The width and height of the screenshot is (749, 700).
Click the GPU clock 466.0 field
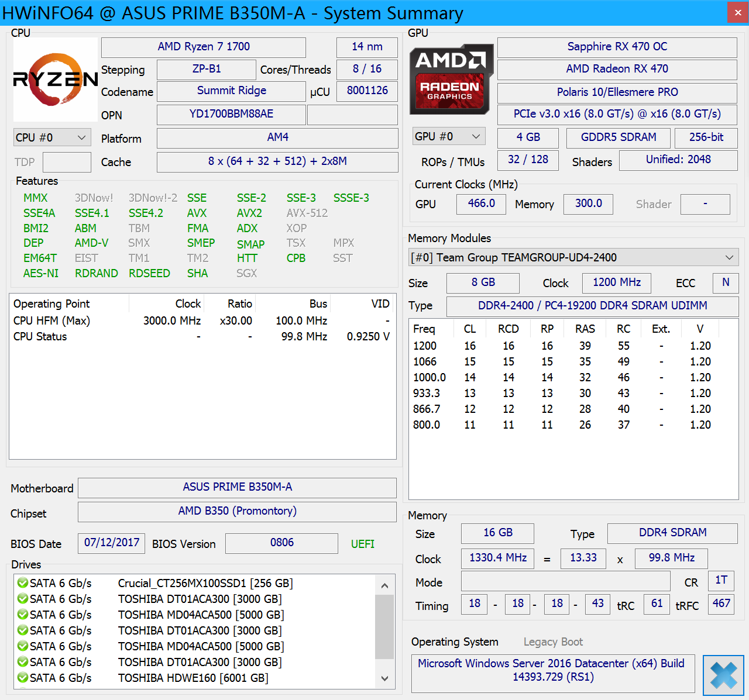tap(481, 204)
